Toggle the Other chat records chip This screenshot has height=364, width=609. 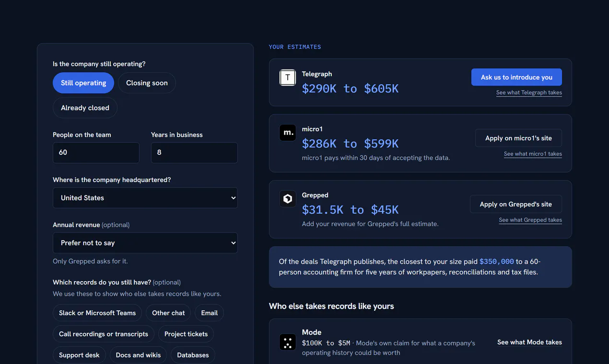coord(168,313)
